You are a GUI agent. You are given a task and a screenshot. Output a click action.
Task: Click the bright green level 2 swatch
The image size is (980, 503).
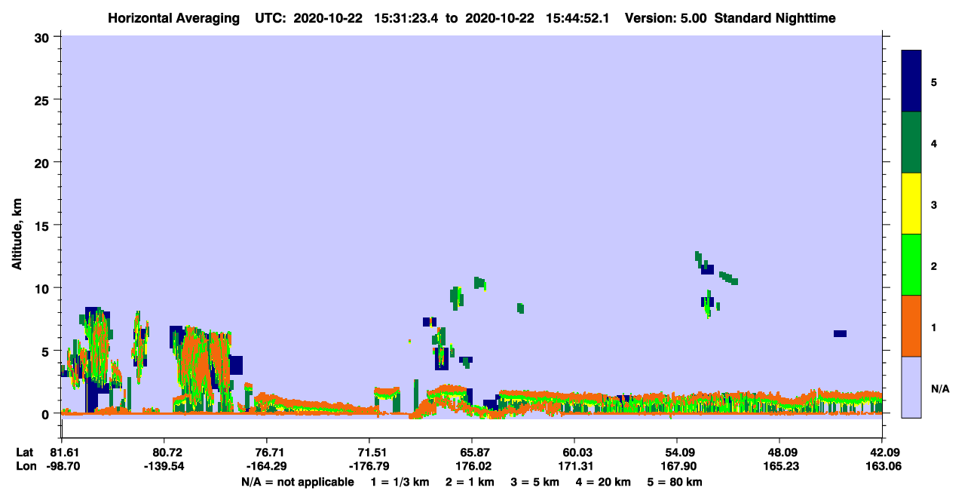click(911, 265)
